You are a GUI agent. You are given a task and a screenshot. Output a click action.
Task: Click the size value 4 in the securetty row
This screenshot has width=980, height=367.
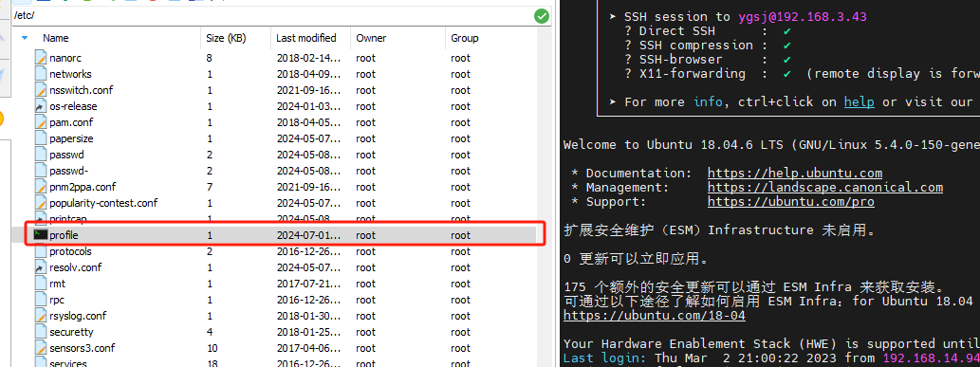tap(210, 332)
